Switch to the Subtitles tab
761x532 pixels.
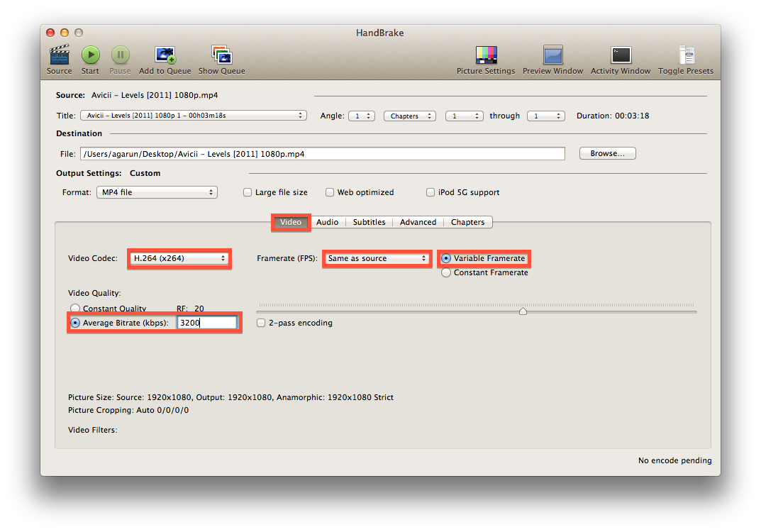pyautogui.click(x=369, y=222)
